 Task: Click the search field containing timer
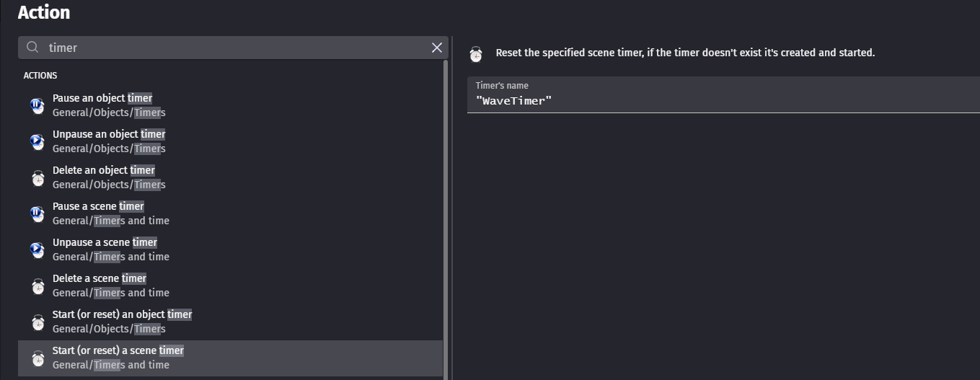[x=231, y=48]
